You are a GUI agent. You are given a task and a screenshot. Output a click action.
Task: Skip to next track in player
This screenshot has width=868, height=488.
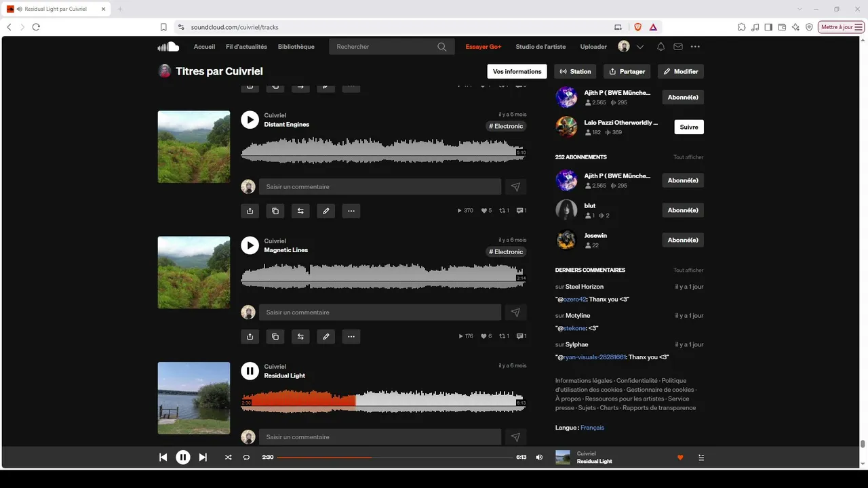point(203,457)
